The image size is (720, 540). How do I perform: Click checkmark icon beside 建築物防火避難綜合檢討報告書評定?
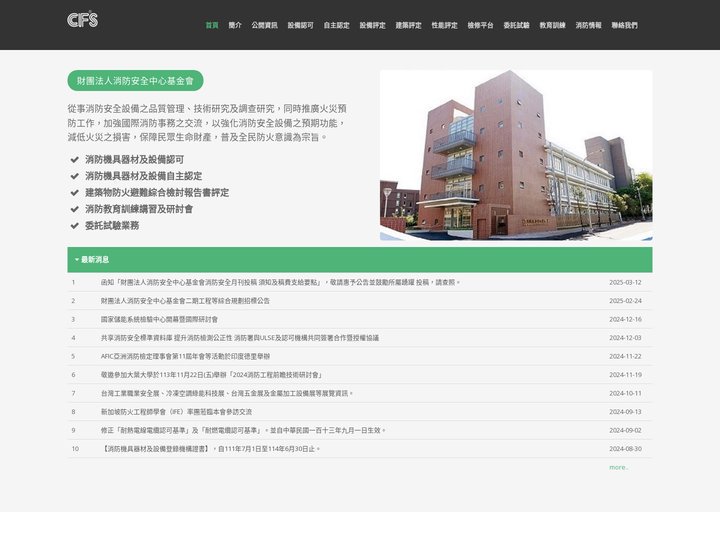74,193
